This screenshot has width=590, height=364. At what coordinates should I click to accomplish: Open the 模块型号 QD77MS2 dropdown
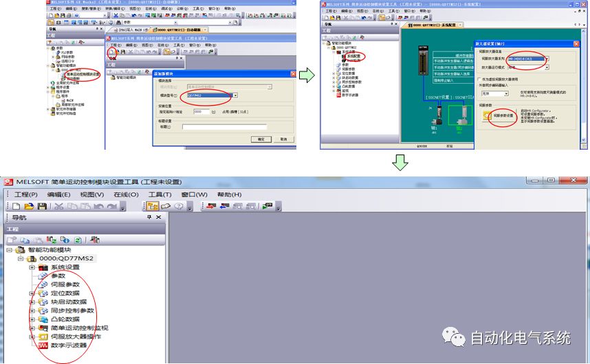tap(234, 95)
